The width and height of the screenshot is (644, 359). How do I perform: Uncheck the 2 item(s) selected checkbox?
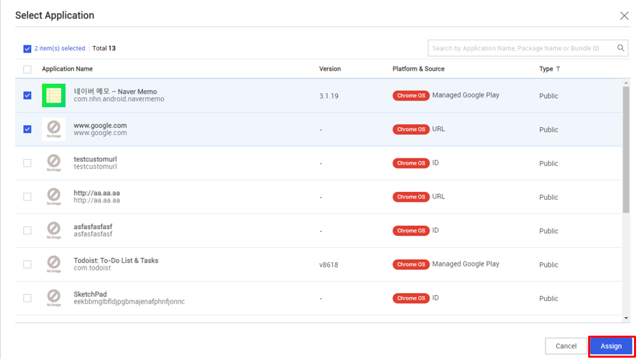[27, 49]
